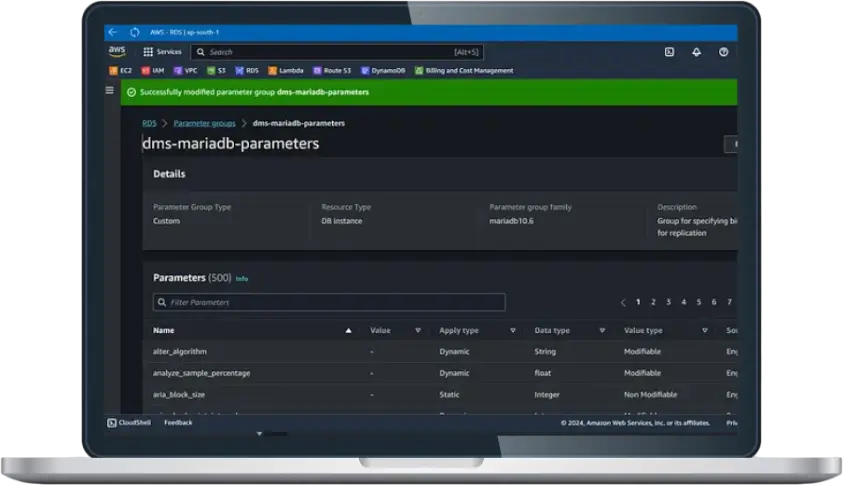Expand the hamburger side navigation menu
Screen dimensions: 843x485
tap(110, 90)
